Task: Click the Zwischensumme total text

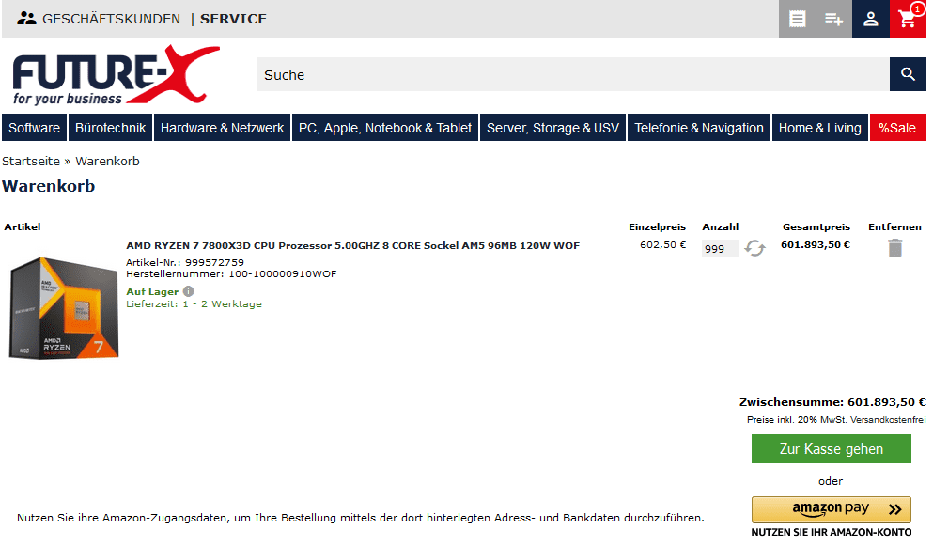Action: click(x=832, y=402)
